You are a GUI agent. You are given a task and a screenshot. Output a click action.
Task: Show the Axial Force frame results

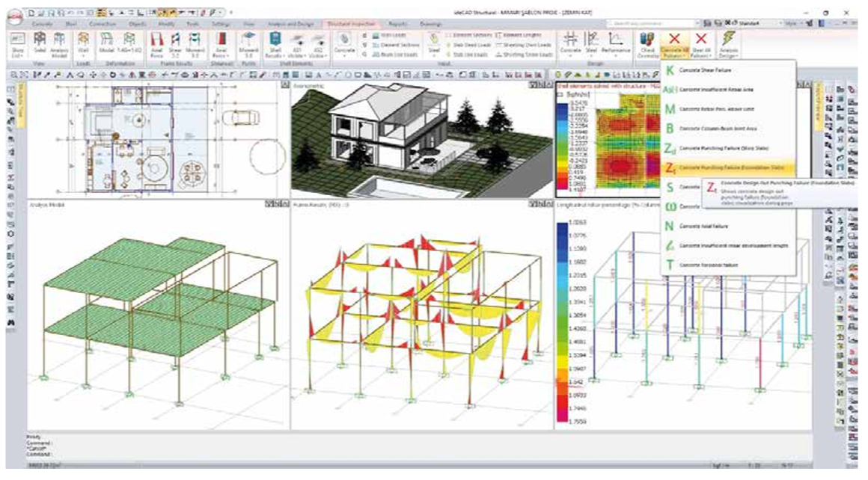coord(158,43)
